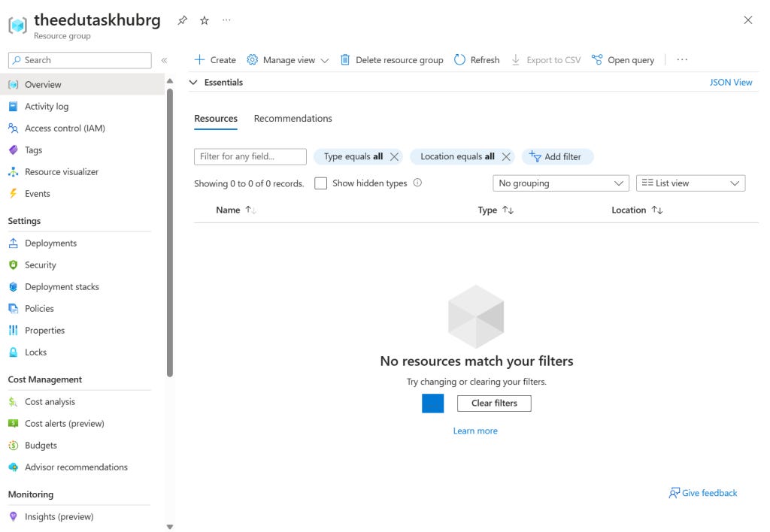Image resolution: width=770 pixels, height=532 pixels.
Task: Refresh the resource list
Action: [476, 59]
